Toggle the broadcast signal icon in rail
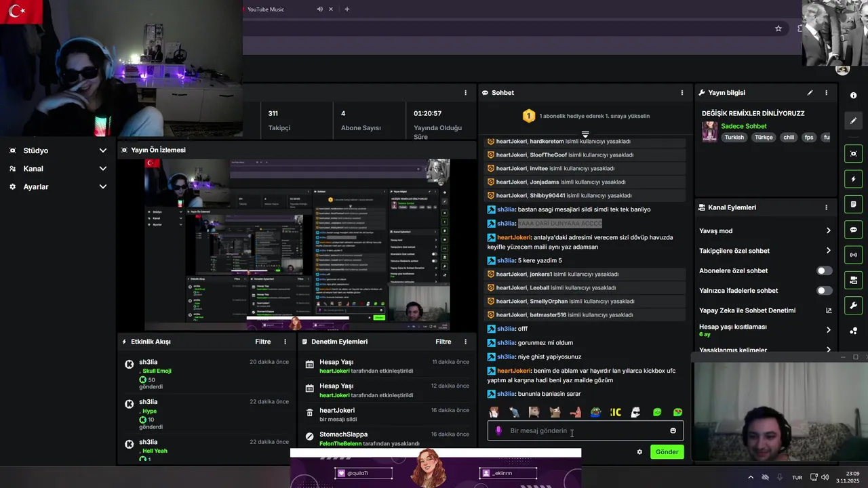The image size is (868, 488). 854,255
